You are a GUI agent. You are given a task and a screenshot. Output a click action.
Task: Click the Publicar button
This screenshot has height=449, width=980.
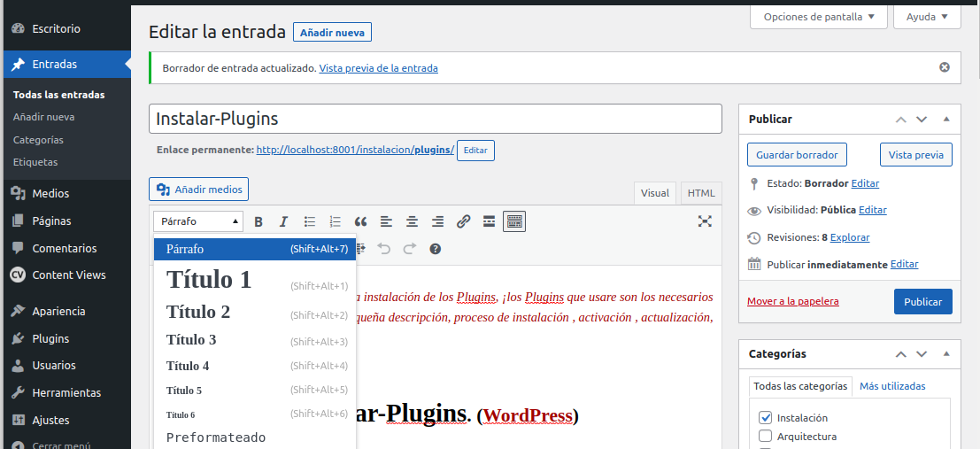click(x=922, y=301)
